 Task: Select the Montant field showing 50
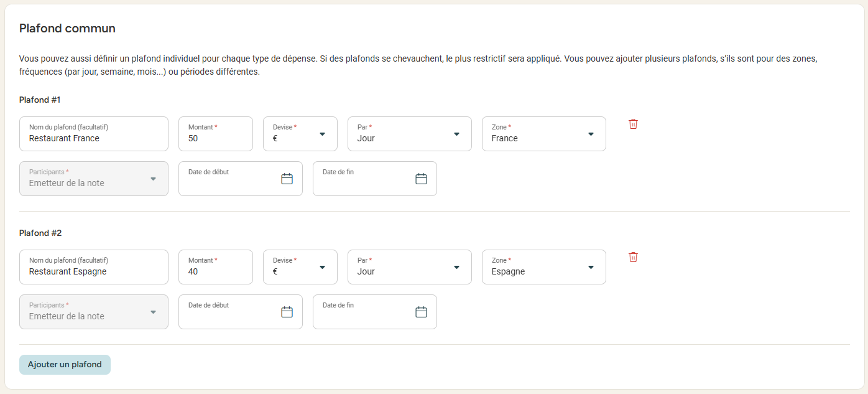click(x=216, y=134)
